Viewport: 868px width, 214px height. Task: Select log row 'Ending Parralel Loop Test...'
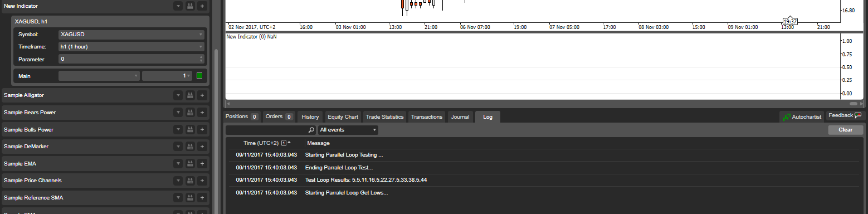pos(544,167)
